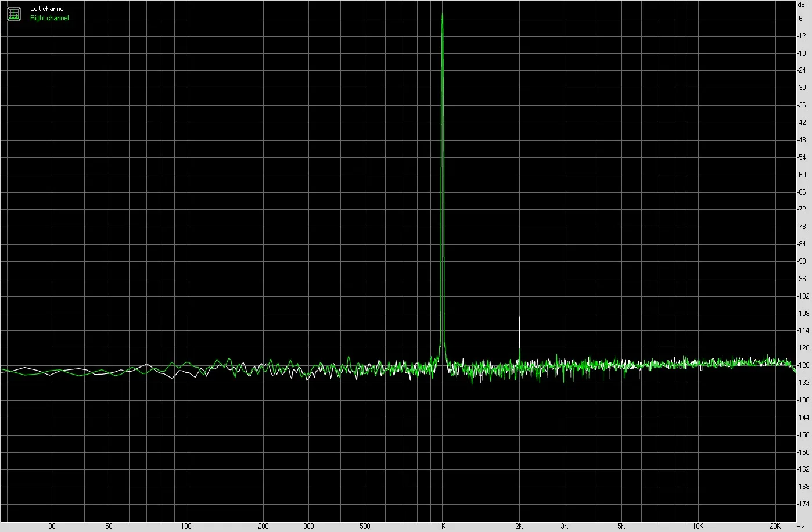
Task: Click the "-120" dB axis value
Action: (803, 348)
